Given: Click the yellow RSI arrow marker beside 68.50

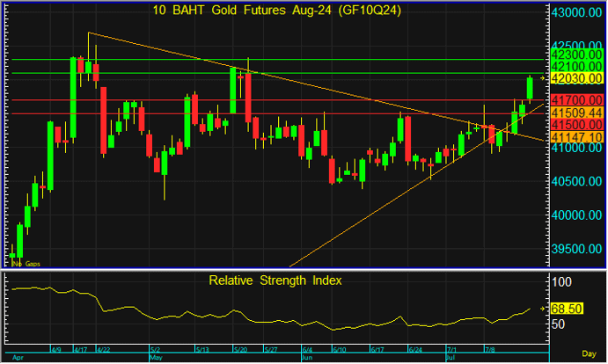Looking at the screenshot, I should point(542,309).
